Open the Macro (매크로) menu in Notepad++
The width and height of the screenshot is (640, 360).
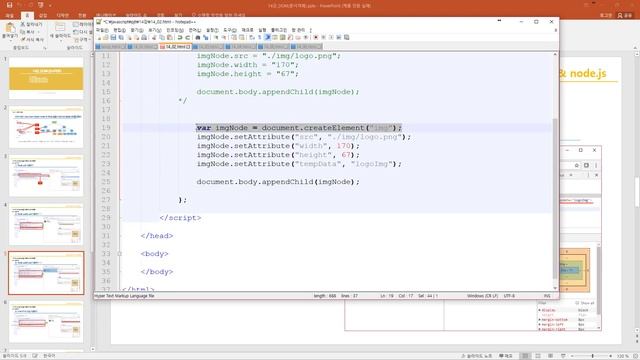247,30
